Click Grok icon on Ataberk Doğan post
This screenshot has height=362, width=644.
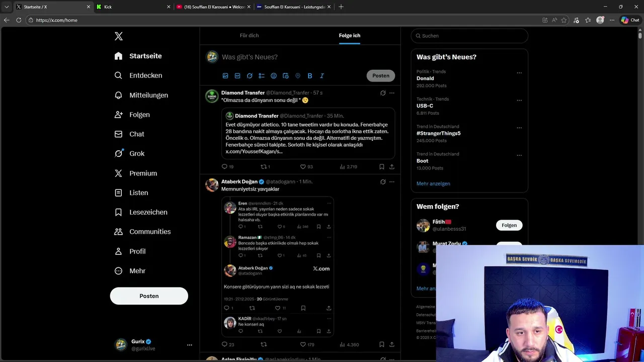coord(383,182)
